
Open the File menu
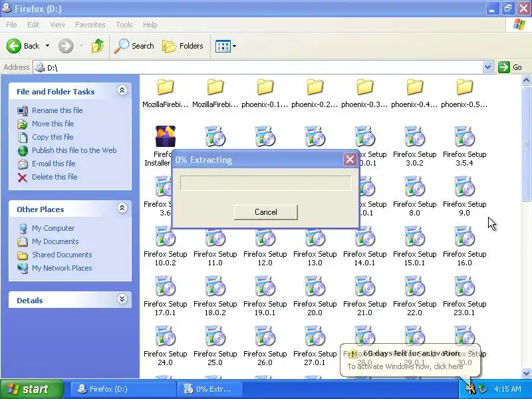(11, 25)
